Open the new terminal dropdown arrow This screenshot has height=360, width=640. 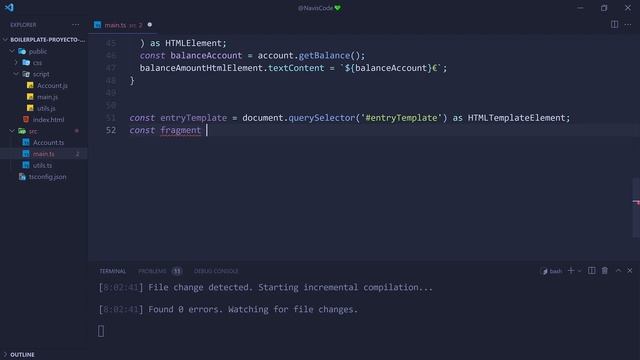coord(580,271)
